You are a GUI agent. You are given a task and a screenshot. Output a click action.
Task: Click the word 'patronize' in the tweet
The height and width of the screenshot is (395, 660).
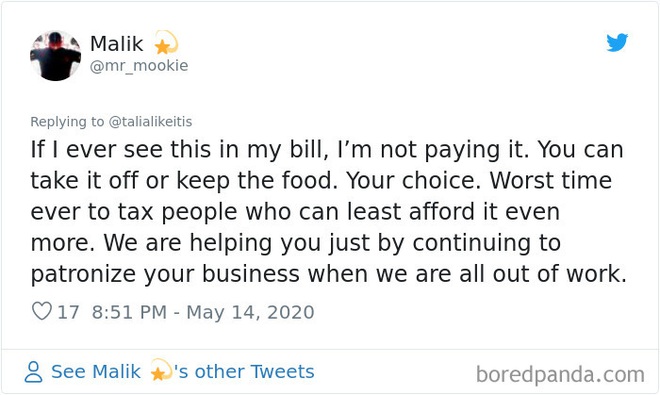click(x=83, y=275)
